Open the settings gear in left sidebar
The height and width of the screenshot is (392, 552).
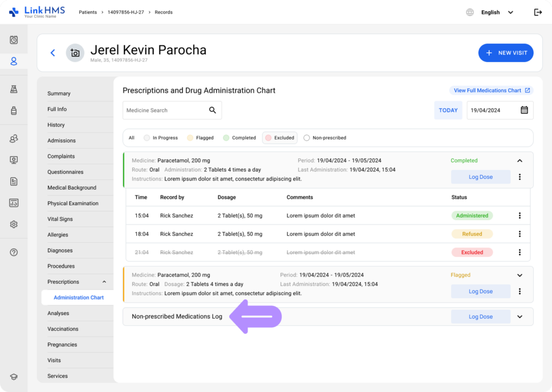(x=14, y=225)
